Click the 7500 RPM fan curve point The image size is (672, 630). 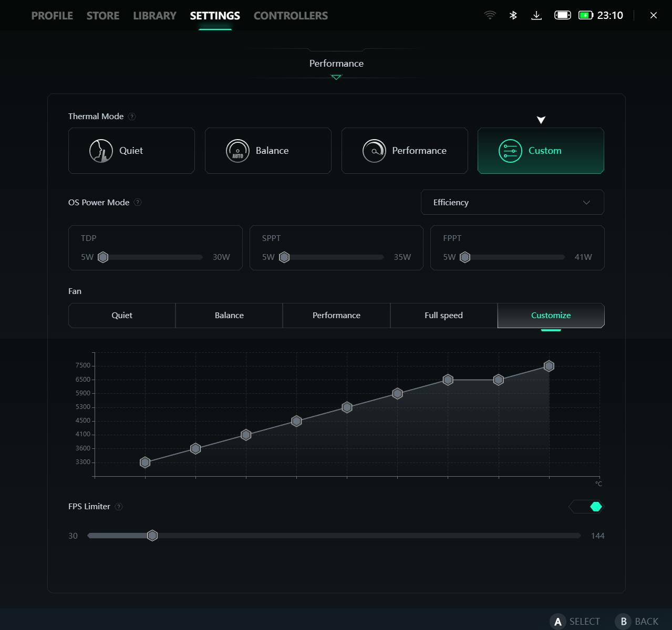[549, 366]
